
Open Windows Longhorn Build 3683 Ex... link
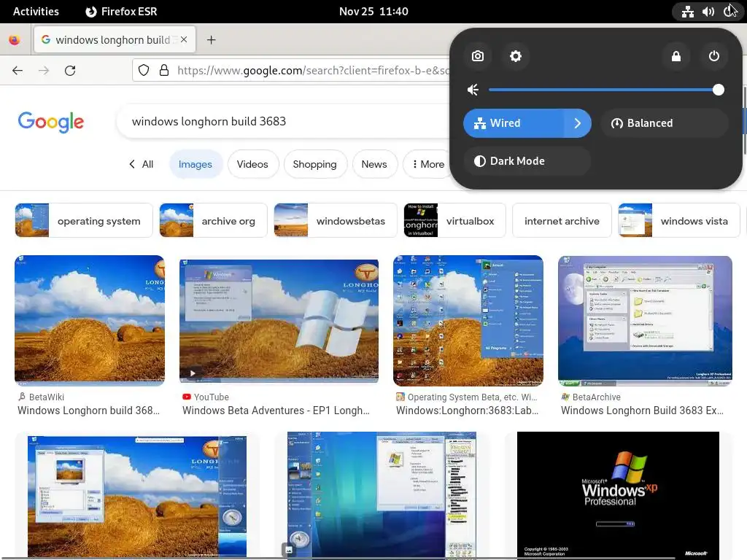pyautogui.click(x=642, y=411)
